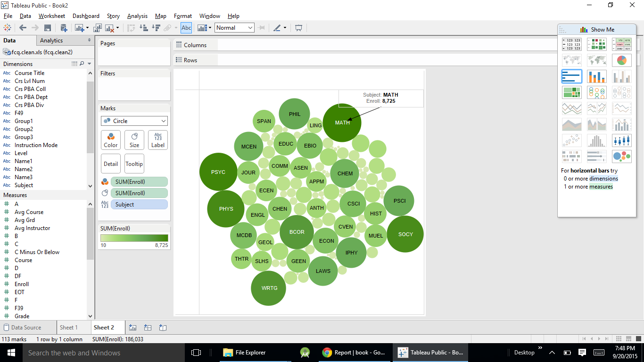The image size is (644, 362).
Task: Click the New Story tab icon
Action: [163, 328]
